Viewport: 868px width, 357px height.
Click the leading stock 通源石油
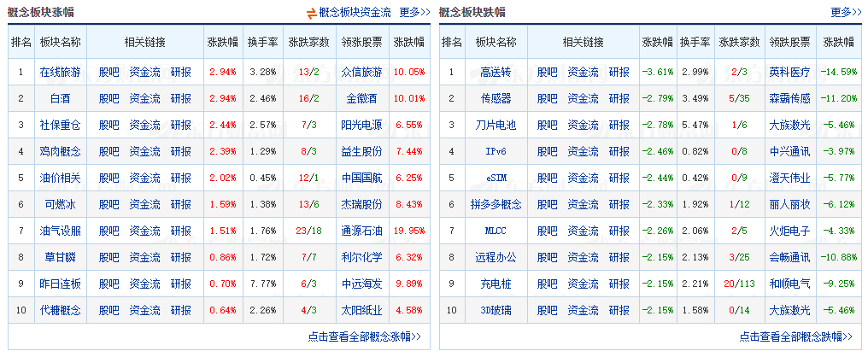(x=361, y=230)
